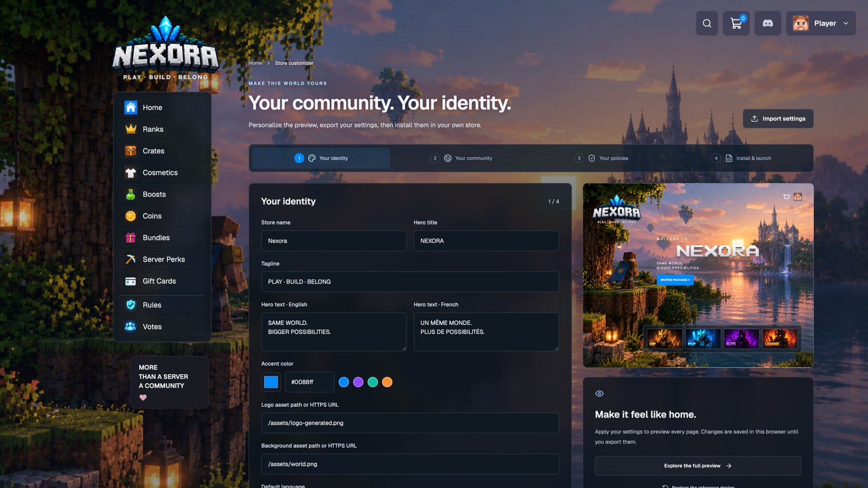This screenshot has height=488, width=868.
Task: Click the heart icon in community card
Action: click(143, 397)
